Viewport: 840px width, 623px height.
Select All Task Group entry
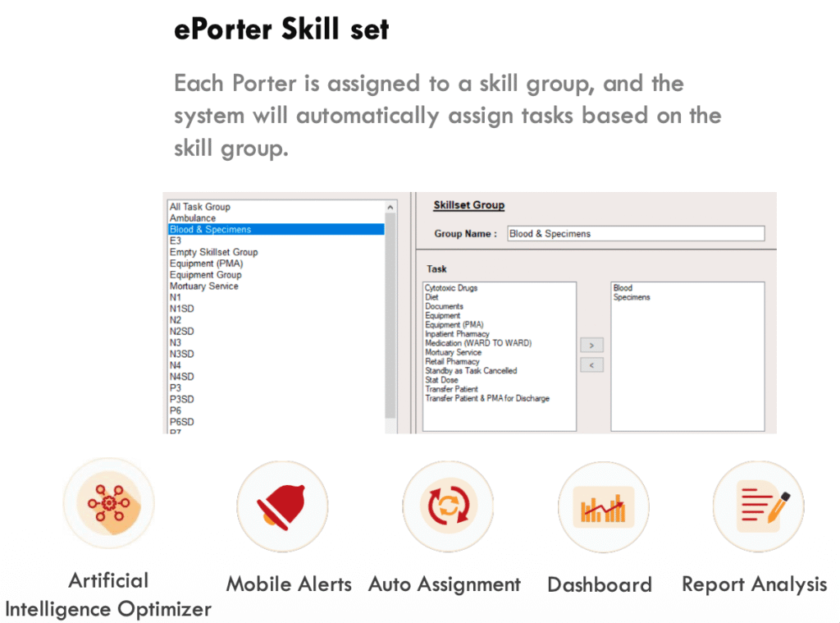[199, 207]
